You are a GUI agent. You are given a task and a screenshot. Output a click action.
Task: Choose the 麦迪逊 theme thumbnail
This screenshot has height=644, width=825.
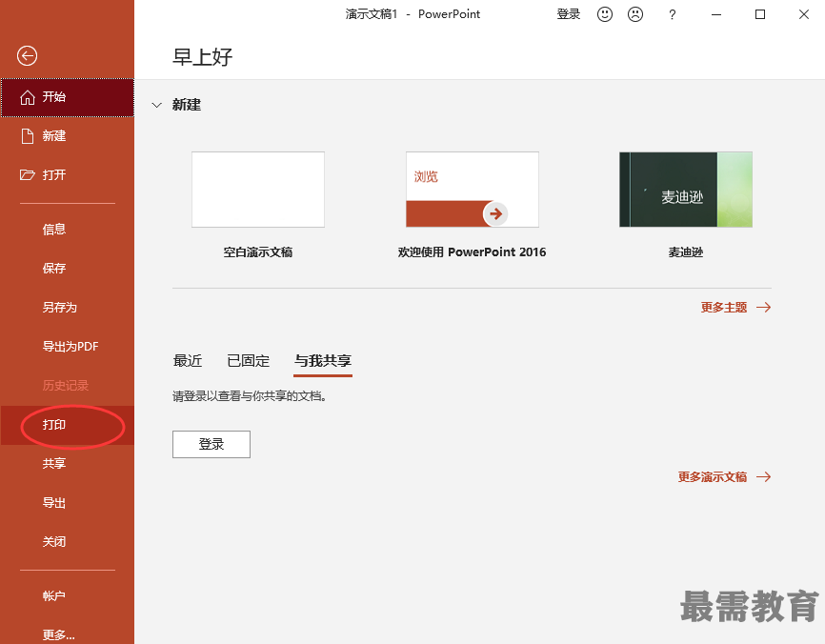686,190
